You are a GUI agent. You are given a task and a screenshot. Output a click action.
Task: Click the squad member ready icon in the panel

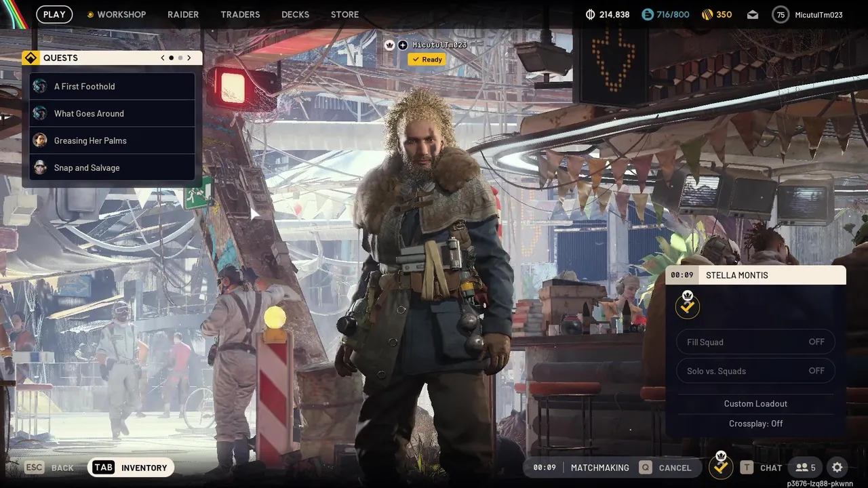tap(688, 305)
